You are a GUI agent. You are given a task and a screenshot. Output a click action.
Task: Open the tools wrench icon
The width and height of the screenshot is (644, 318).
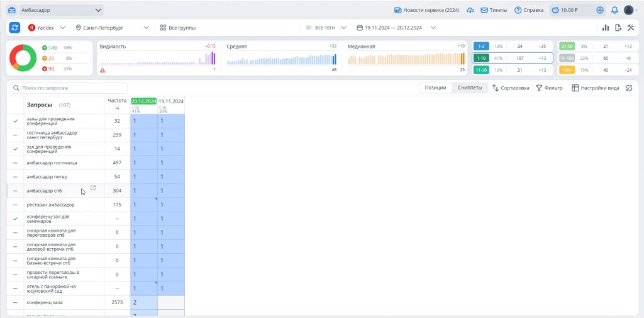[x=630, y=28]
